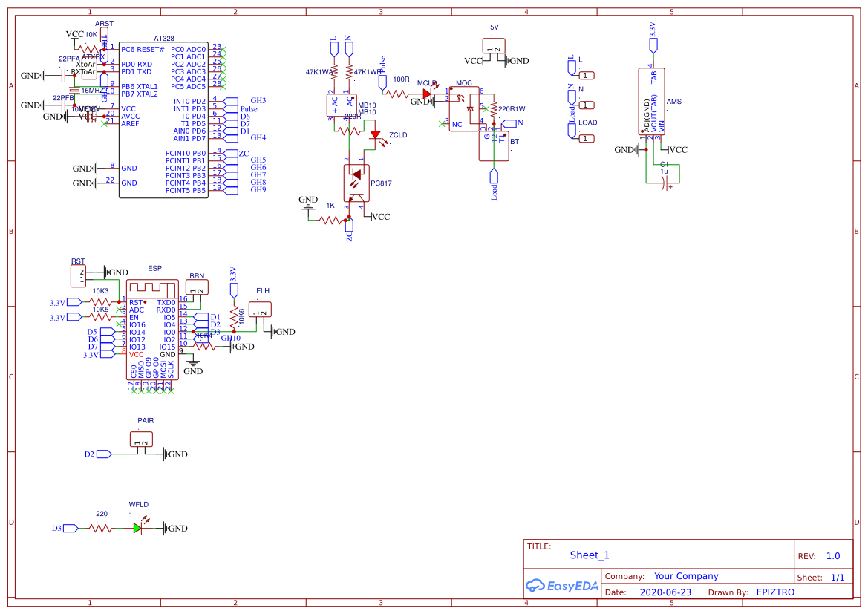Select the AMS voltage regulator symbol
868x614 pixels.
tap(651, 100)
